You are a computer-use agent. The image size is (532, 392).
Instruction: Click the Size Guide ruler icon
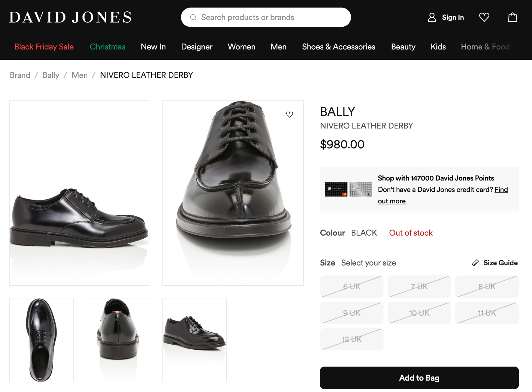tap(475, 263)
